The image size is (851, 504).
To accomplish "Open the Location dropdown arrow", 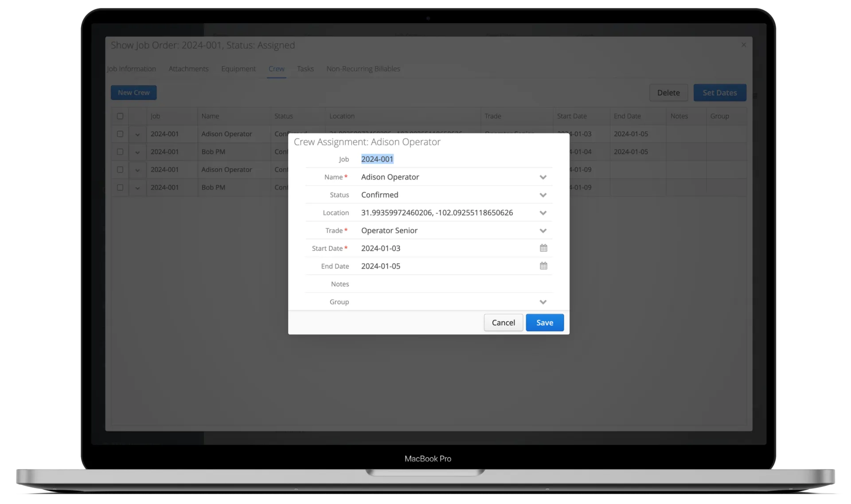I will click(543, 213).
